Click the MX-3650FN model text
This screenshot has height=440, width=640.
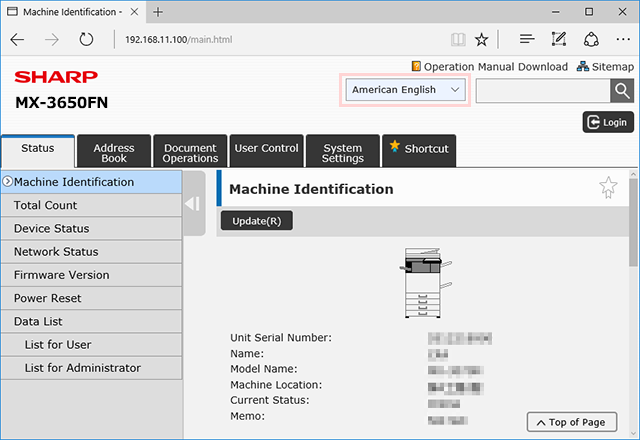pos(62,102)
